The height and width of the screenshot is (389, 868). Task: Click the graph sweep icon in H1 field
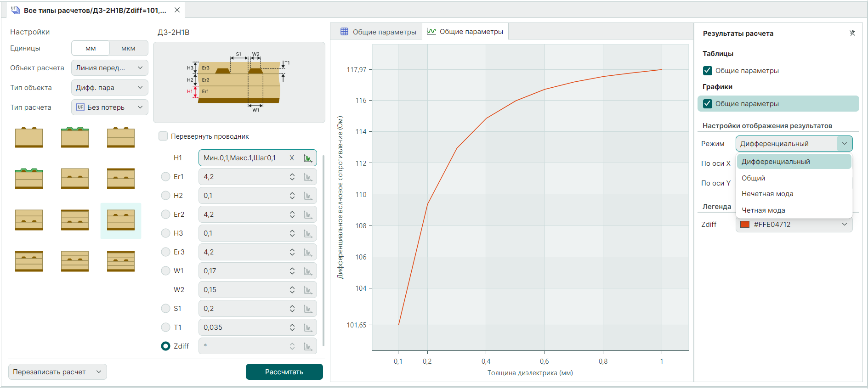tap(308, 158)
